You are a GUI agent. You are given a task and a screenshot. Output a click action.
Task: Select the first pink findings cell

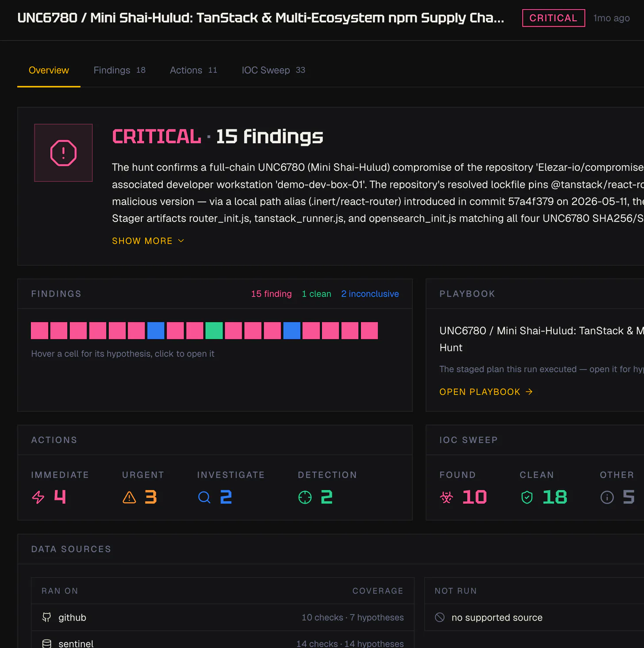(x=39, y=331)
